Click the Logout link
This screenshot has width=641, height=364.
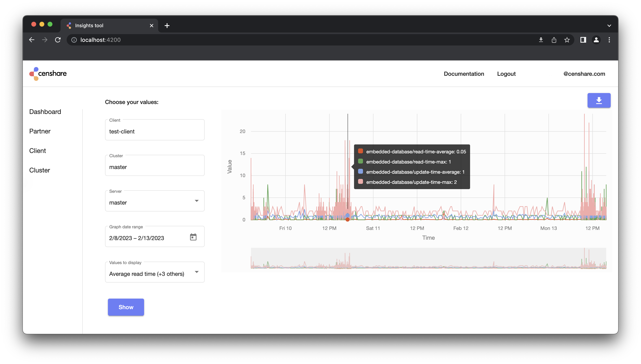pyautogui.click(x=506, y=74)
